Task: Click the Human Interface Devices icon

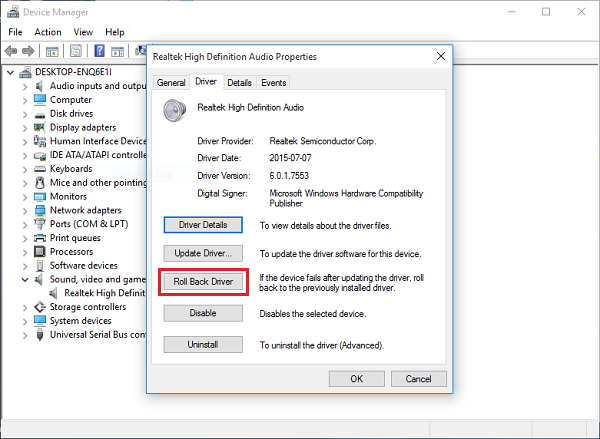Action: click(40, 141)
